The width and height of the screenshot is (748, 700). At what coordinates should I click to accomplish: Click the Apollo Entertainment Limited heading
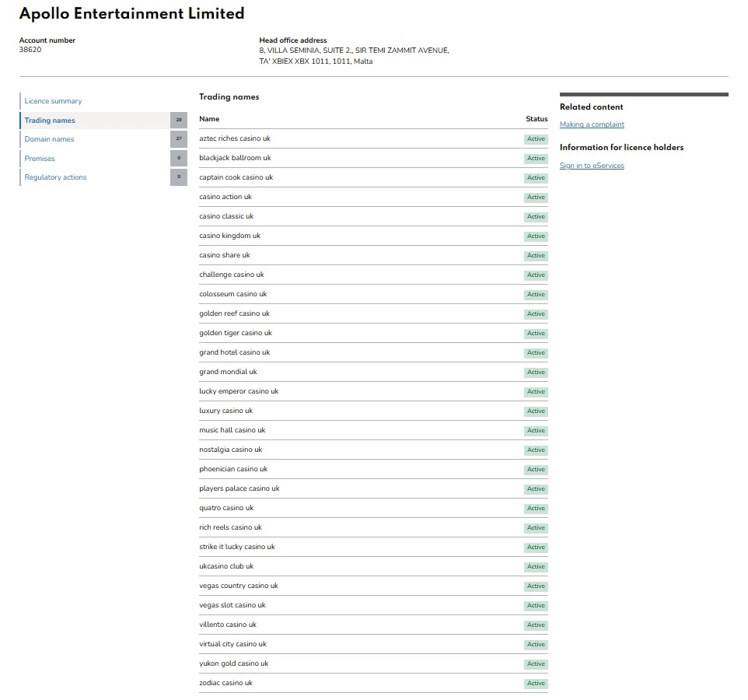point(131,13)
